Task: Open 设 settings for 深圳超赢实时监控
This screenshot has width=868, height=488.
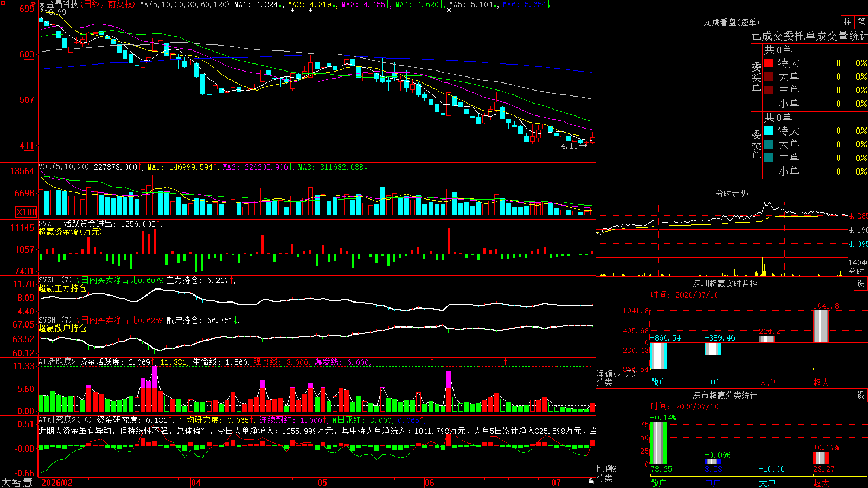Action: click(860, 284)
